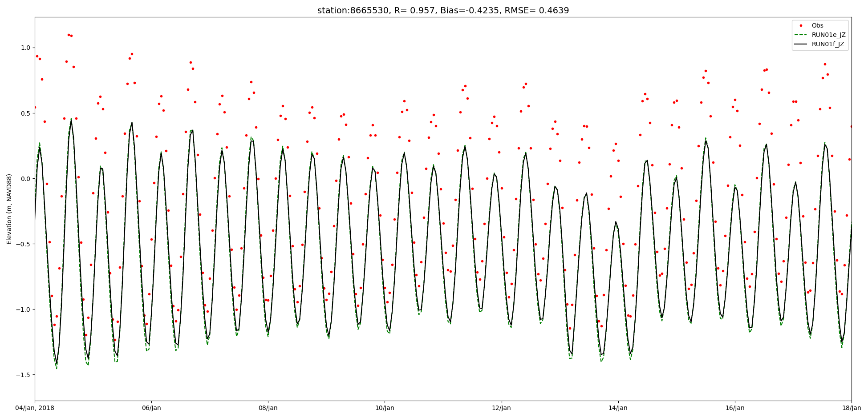Click the 16/Jan x-axis tick label
Screen dimensions: 868x418
click(x=734, y=408)
